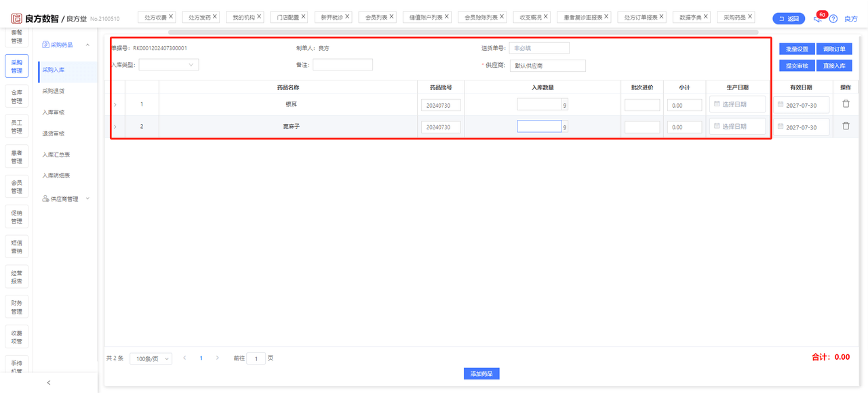Click the horizontal scrollbar at top
The height and width of the screenshot is (393, 868).
click(x=463, y=32)
